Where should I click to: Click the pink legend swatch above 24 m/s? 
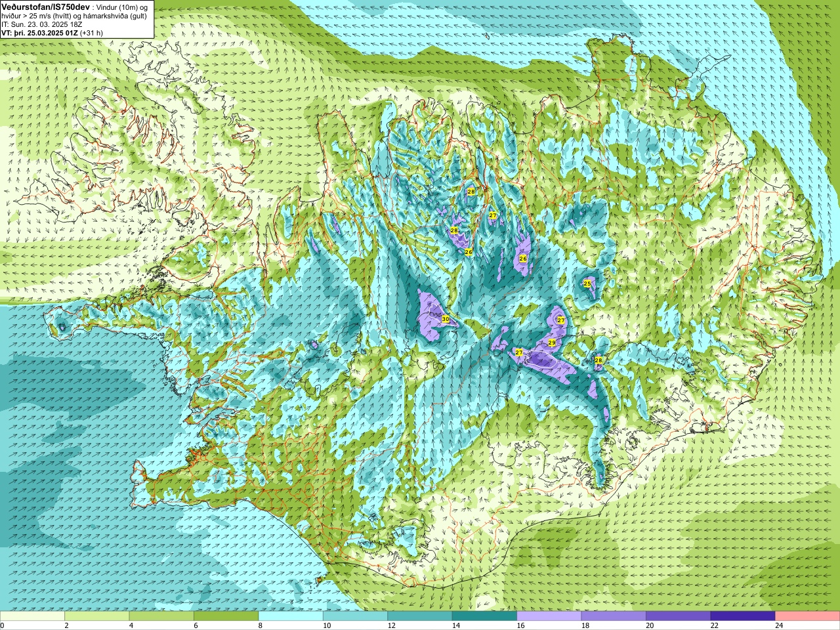[x=807, y=616]
